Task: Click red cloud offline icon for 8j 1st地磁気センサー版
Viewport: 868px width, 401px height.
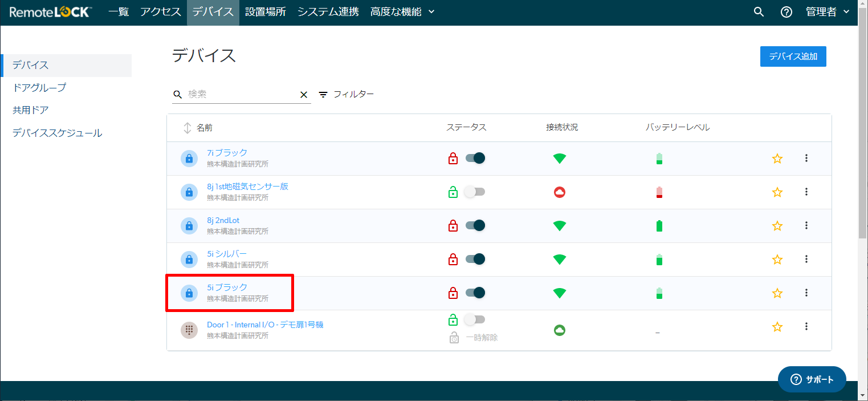Action: pyautogui.click(x=560, y=192)
